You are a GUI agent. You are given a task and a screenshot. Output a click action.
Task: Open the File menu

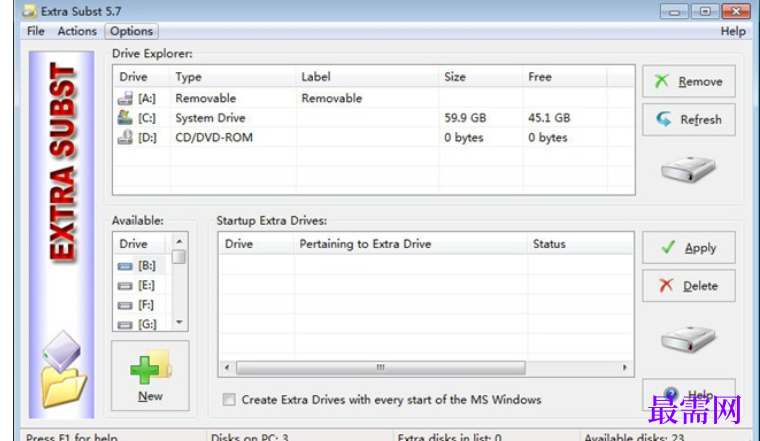35,31
